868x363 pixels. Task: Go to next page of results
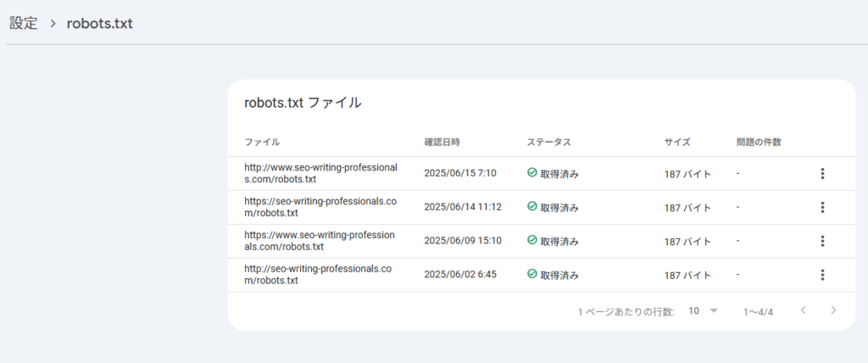(x=833, y=310)
